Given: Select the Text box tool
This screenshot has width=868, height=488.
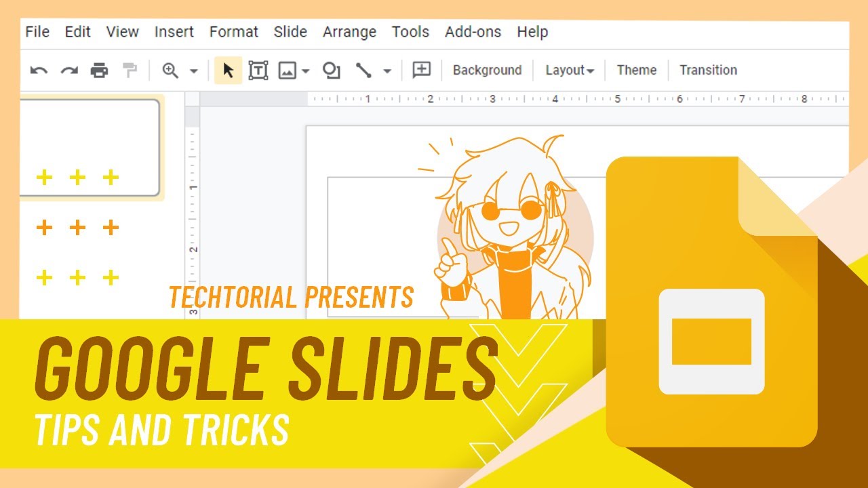Looking at the screenshot, I should pos(258,70).
